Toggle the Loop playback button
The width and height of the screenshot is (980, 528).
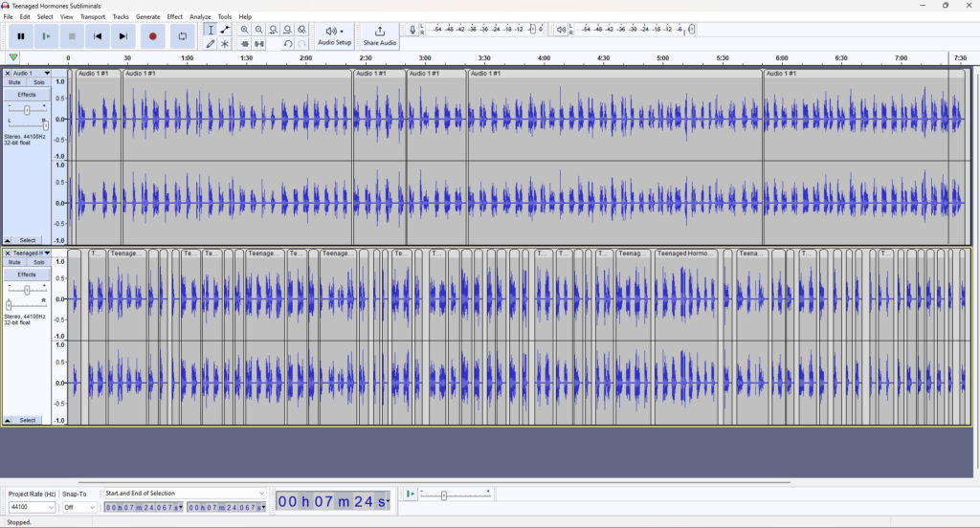tap(182, 36)
